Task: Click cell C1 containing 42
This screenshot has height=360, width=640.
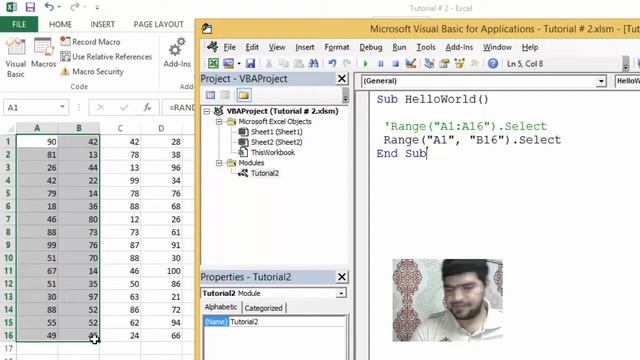Action: point(120,142)
